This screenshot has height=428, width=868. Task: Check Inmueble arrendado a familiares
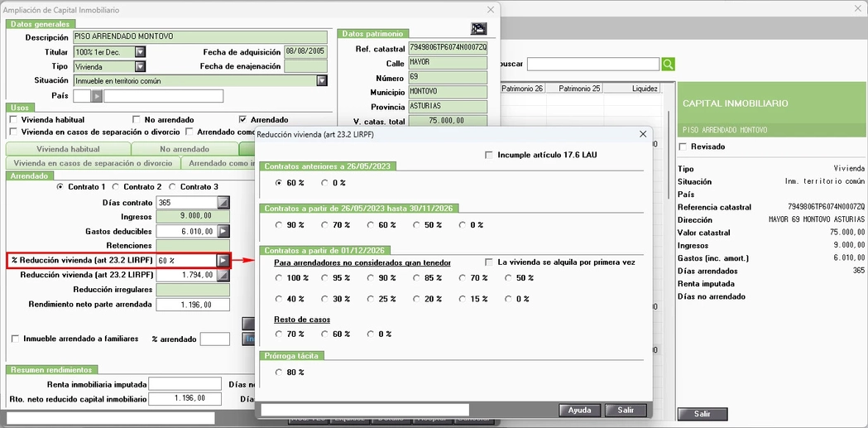pyautogui.click(x=16, y=339)
